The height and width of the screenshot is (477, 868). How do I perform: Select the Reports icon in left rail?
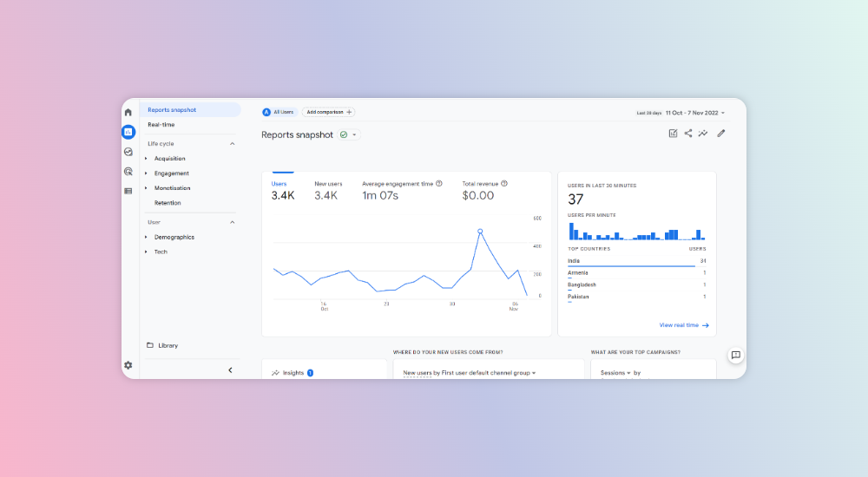[x=128, y=132]
